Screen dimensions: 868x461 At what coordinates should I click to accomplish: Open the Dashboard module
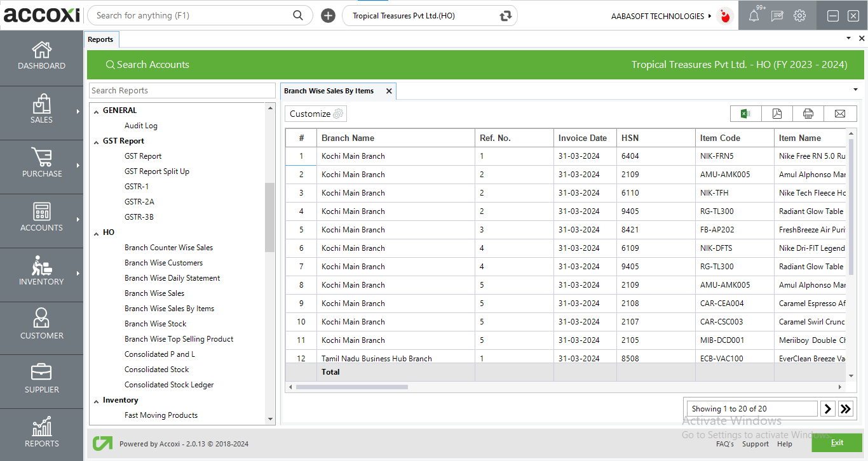tap(41, 57)
